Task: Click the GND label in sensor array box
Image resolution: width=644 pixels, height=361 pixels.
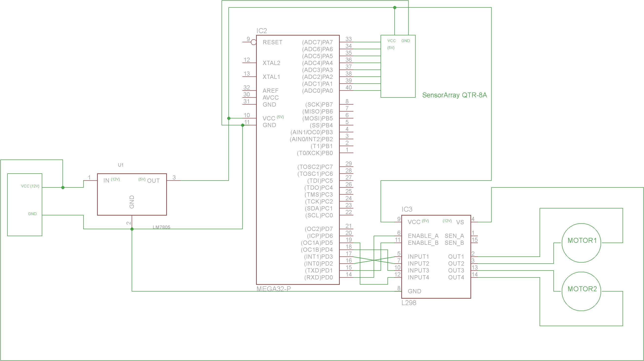Action: [406, 41]
